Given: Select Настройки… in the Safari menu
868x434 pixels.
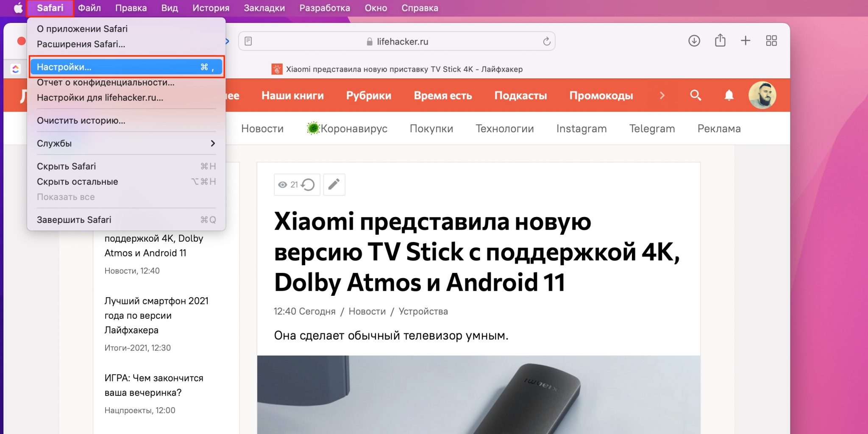Looking at the screenshot, I should pyautogui.click(x=126, y=67).
